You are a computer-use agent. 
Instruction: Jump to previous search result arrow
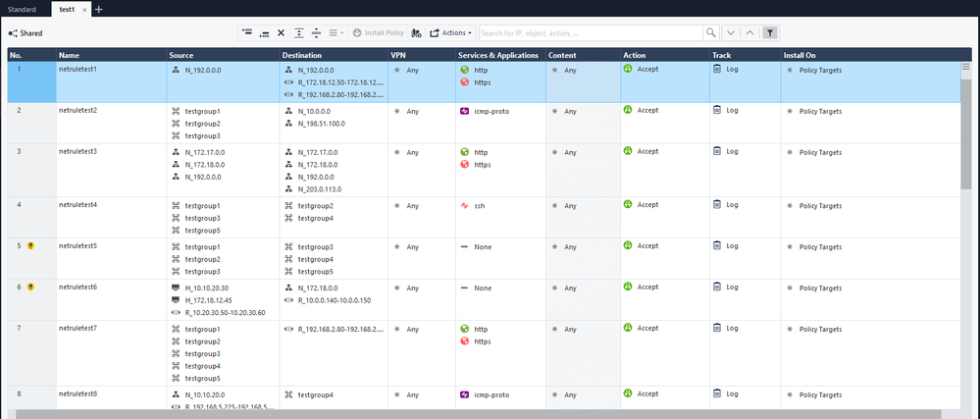tap(749, 32)
